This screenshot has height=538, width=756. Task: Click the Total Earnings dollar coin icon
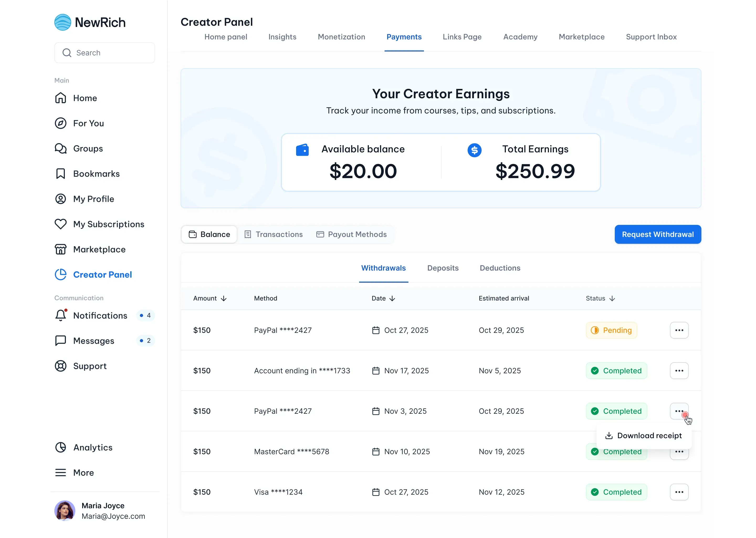(x=474, y=150)
